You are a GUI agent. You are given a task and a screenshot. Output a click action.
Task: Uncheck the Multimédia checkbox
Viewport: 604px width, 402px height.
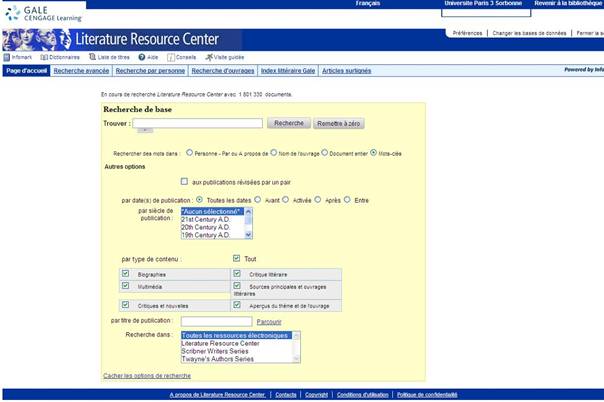click(x=126, y=286)
